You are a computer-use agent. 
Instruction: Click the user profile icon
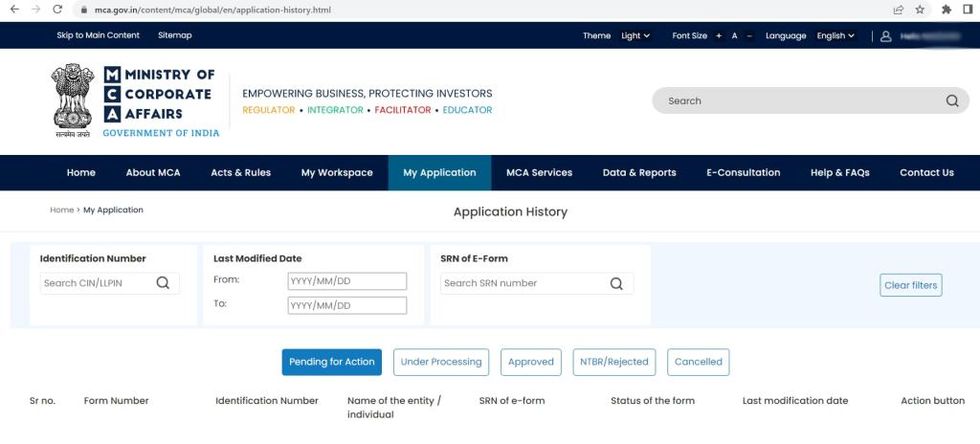point(885,35)
